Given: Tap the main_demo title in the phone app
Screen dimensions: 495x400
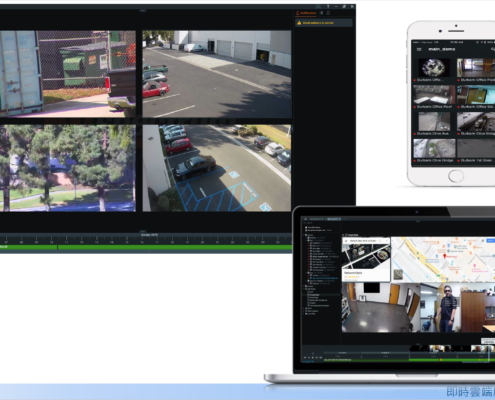Looking at the screenshot, I should click(x=441, y=49).
